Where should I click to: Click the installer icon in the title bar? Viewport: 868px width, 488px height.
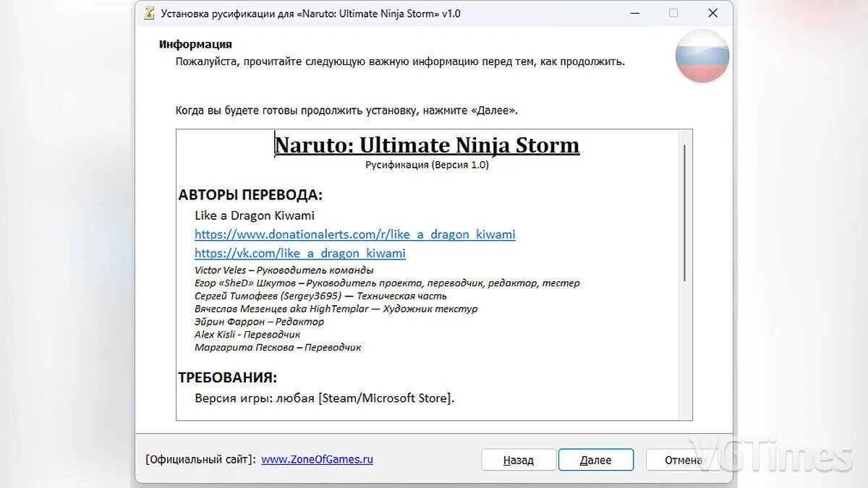tap(149, 13)
